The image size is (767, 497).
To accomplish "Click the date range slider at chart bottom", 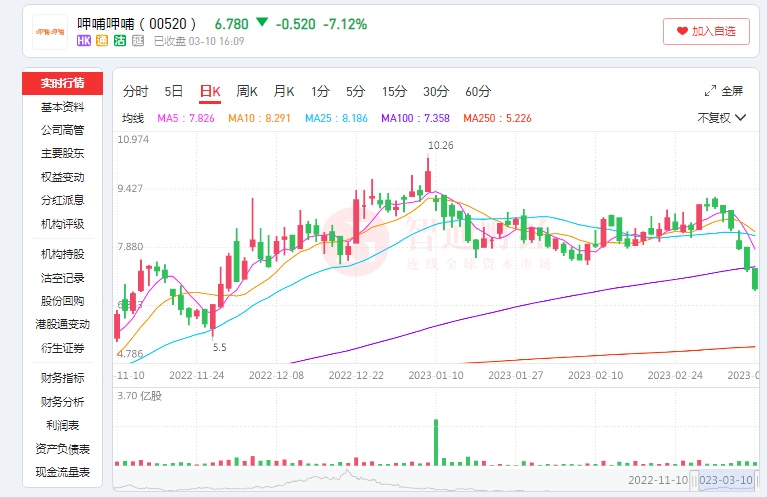I will point(726,480).
